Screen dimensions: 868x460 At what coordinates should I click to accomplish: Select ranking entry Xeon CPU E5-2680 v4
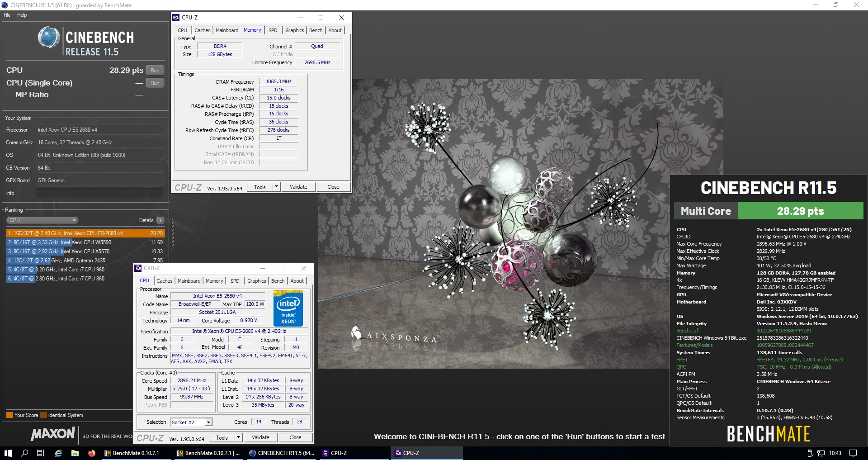tap(85, 233)
